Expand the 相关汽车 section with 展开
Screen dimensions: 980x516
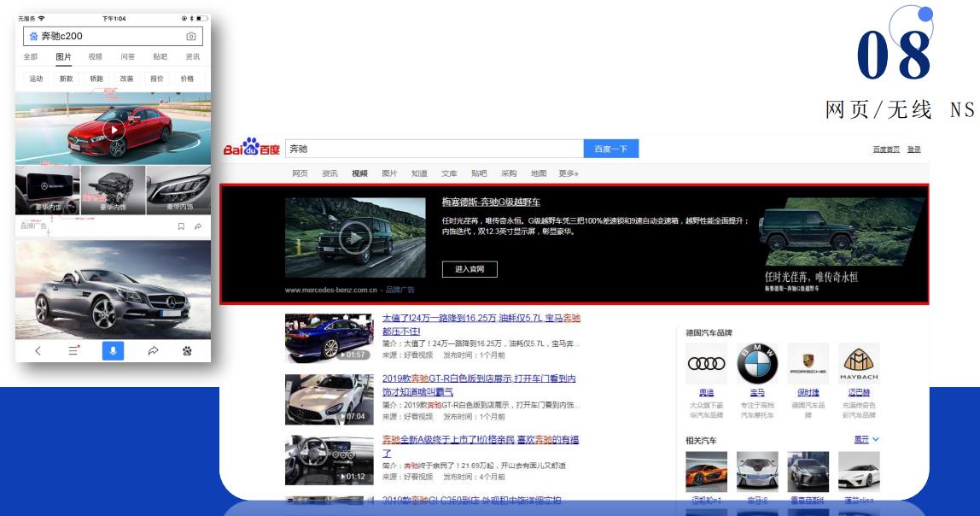866,440
